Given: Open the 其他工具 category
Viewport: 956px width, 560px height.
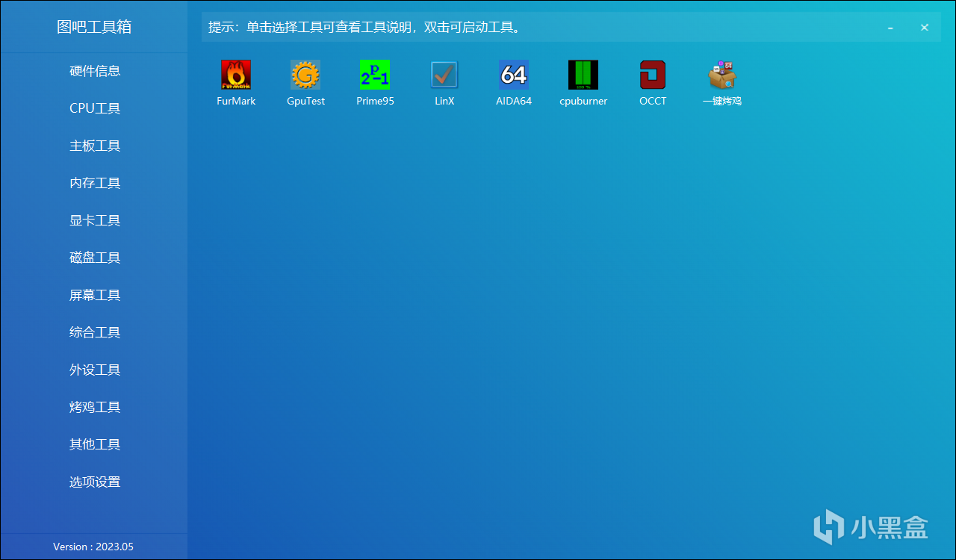Looking at the screenshot, I should pyautogui.click(x=95, y=444).
